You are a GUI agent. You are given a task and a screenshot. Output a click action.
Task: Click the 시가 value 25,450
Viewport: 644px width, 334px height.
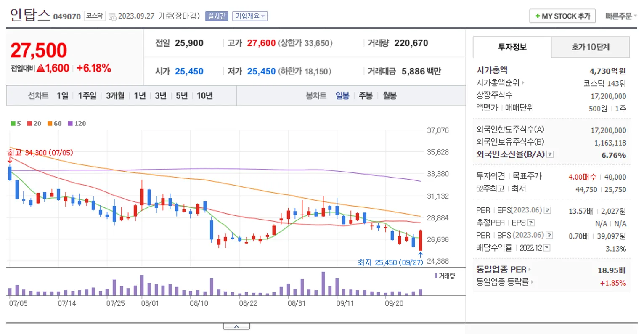tap(189, 71)
